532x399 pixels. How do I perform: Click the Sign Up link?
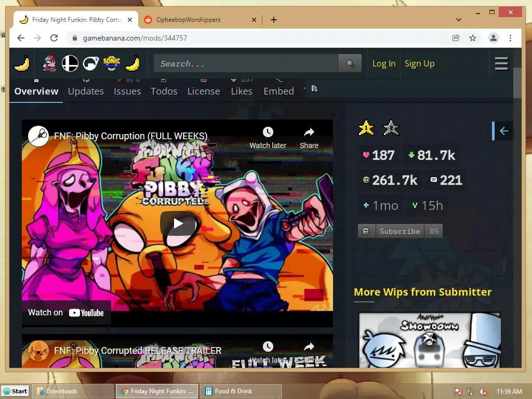419,63
